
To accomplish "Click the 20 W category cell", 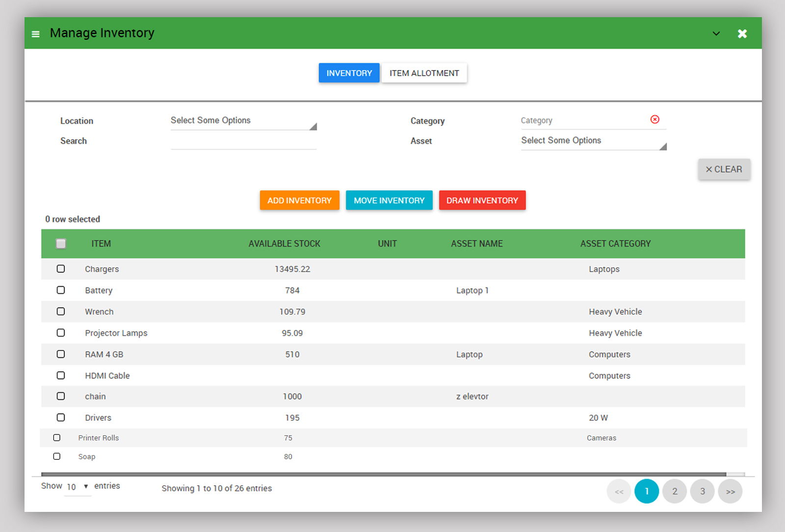I will (x=598, y=418).
